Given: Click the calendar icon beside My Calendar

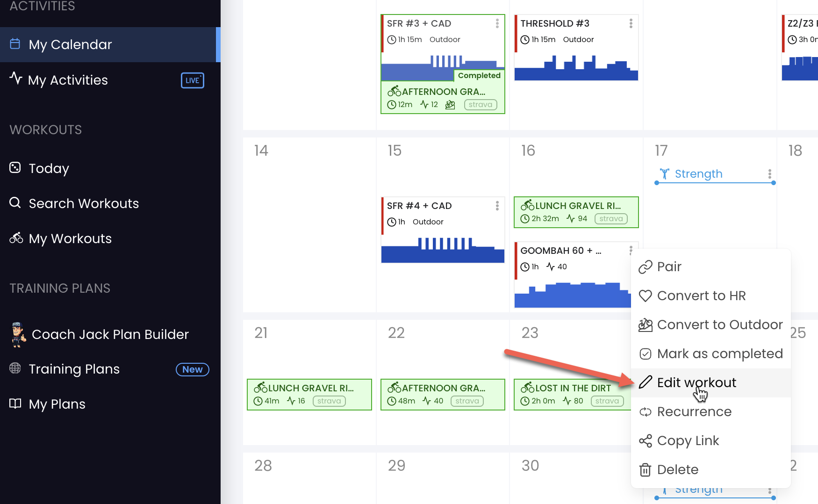Looking at the screenshot, I should pyautogui.click(x=15, y=44).
